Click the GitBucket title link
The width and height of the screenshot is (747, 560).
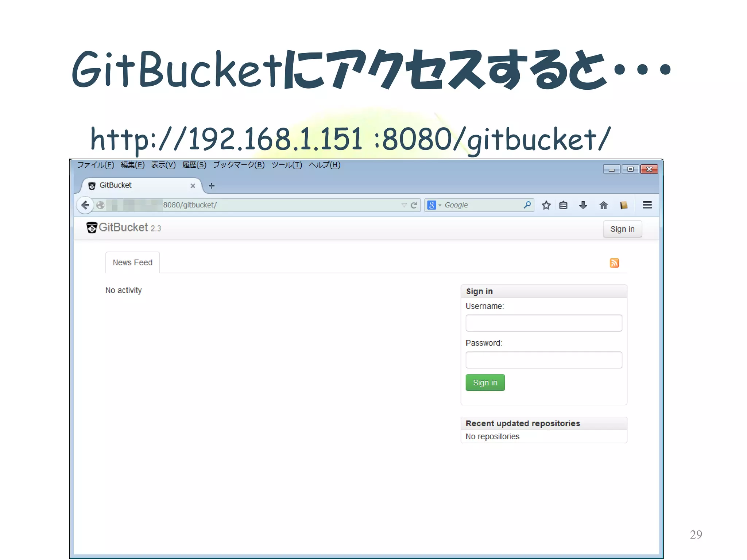tap(123, 227)
